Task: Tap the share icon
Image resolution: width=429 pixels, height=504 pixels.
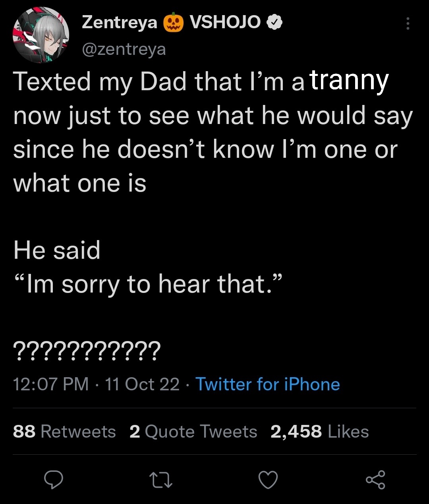Action: 375,479
